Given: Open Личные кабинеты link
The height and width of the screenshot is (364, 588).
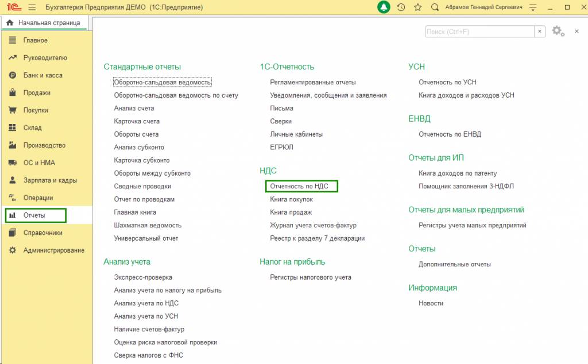Looking at the screenshot, I should coord(296,134).
